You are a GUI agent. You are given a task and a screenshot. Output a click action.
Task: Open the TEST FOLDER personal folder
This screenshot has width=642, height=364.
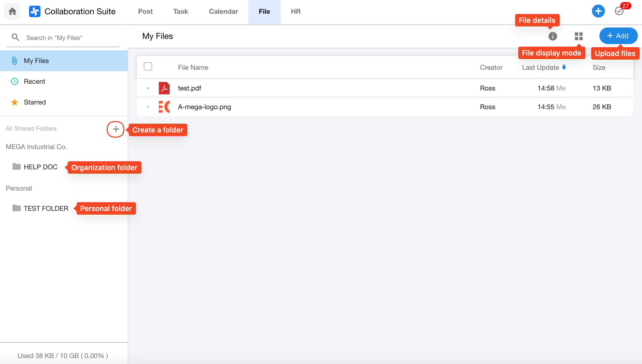[46, 208]
